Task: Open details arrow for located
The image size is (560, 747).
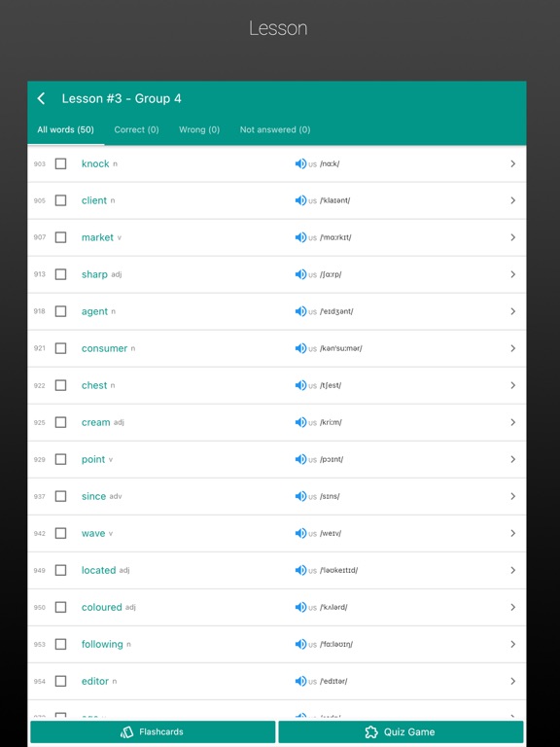Action: tap(513, 570)
